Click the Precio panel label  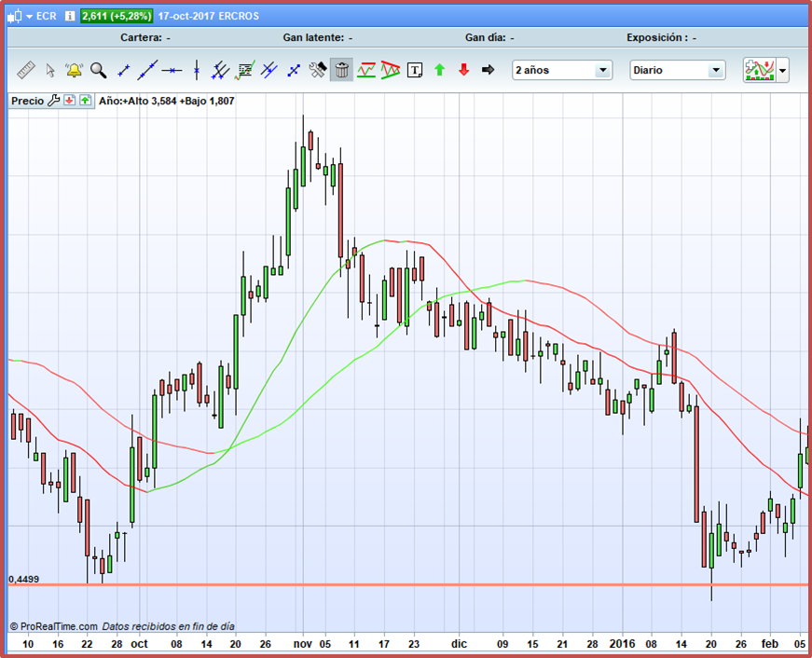[x=27, y=101]
